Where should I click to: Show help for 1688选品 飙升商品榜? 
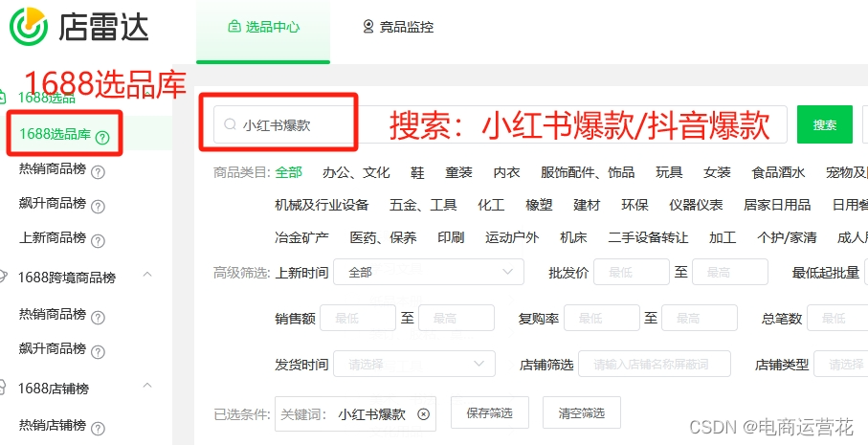click(98, 207)
